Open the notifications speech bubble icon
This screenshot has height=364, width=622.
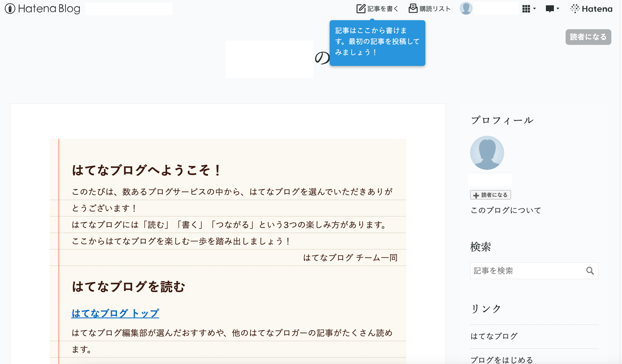(x=550, y=9)
